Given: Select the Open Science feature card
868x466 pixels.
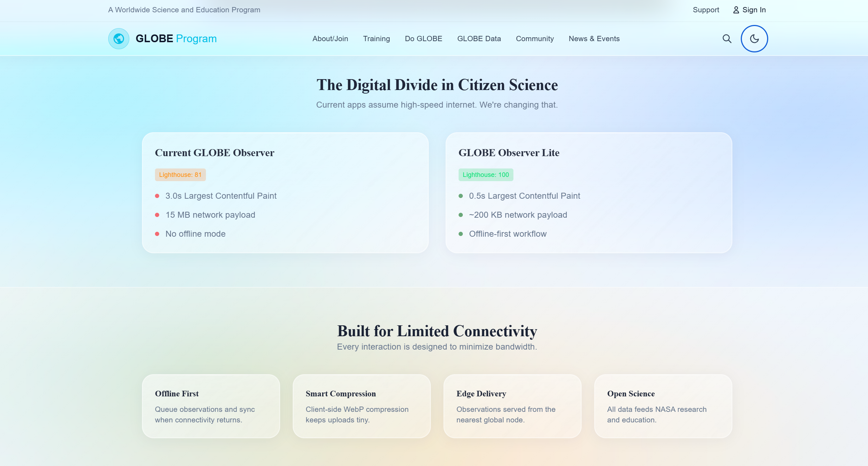Looking at the screenshot, I should coord(663,406).
